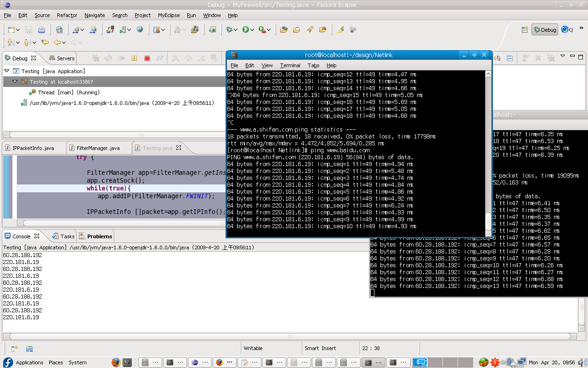Open the New file dropdown arrow
The width and height of the screenshot is (588, 368).
18,30
